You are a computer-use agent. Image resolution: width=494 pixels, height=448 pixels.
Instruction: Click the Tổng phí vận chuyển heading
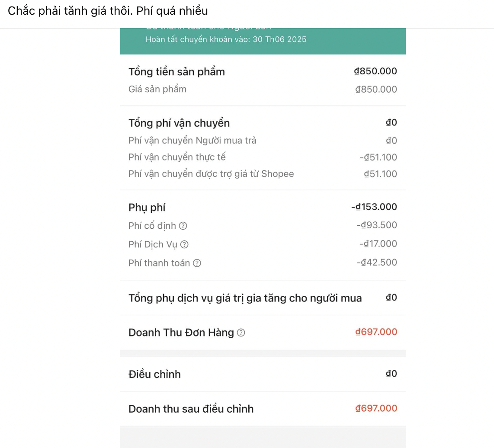[x=179, y=123]
